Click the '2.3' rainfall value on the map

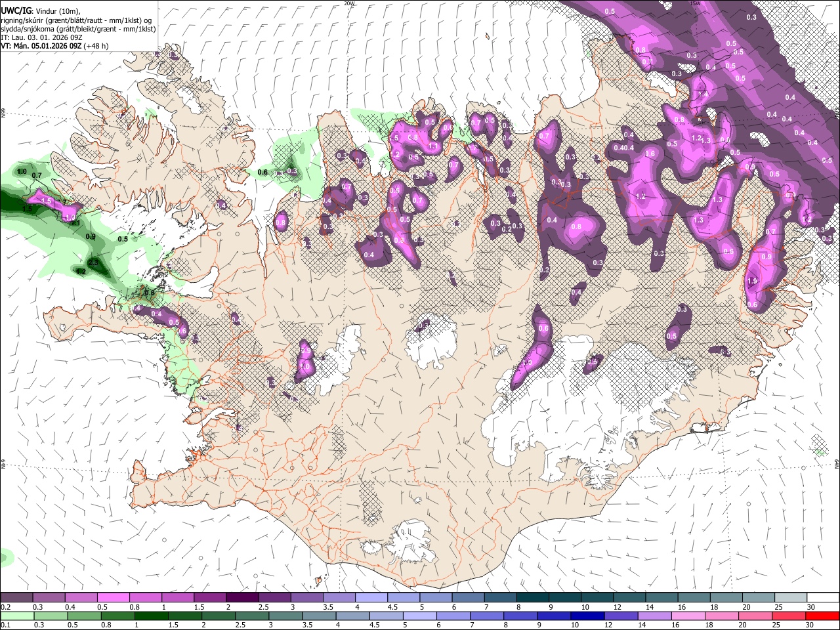[93, 262]
